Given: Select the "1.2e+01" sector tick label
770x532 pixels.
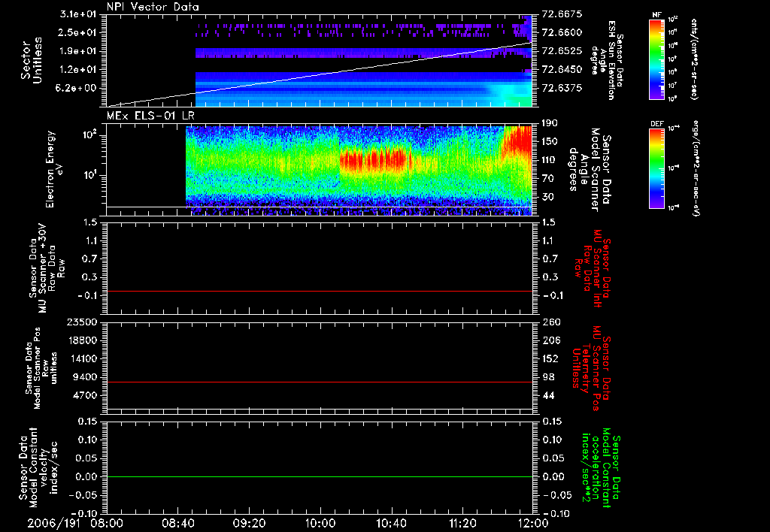Looking at the screenshot, I should click(78, 70).
